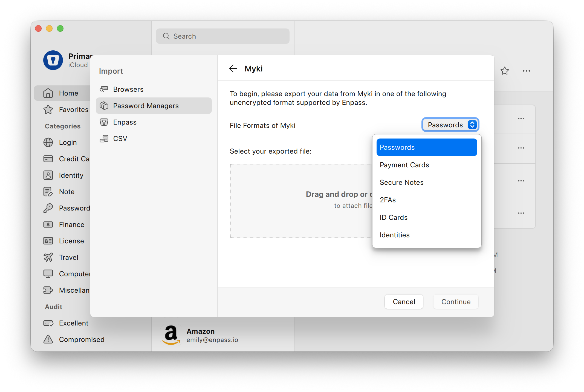This screenshot has width=584, height=392.
Task: Click the Home house icon
Action: pos(48,93)
